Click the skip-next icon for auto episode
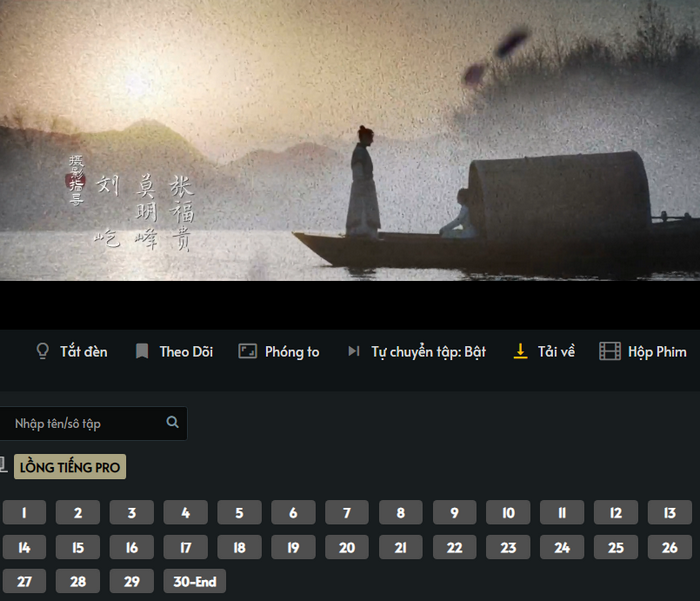 (354, 351)
